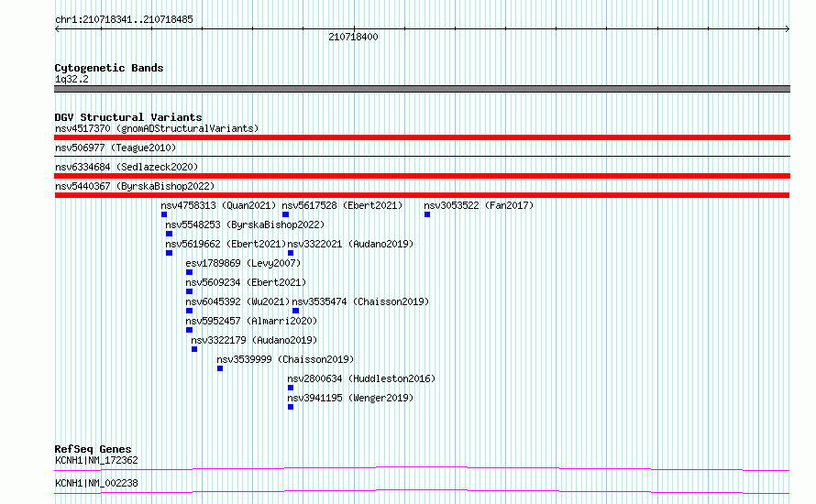Open the nsv3053522 (Fan2017) label
This screenshot has height=504, width=816.
tap(479, 205)
